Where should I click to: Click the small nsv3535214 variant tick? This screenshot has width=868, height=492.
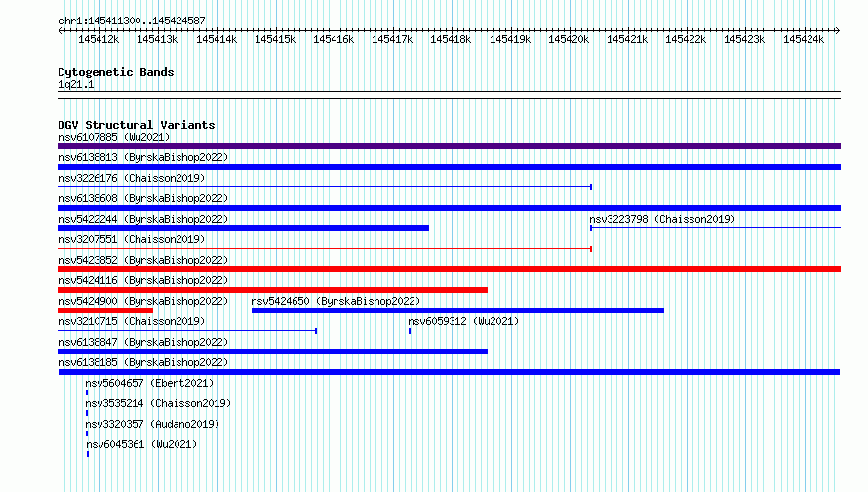pyautogui.click(x=87, y=413)
